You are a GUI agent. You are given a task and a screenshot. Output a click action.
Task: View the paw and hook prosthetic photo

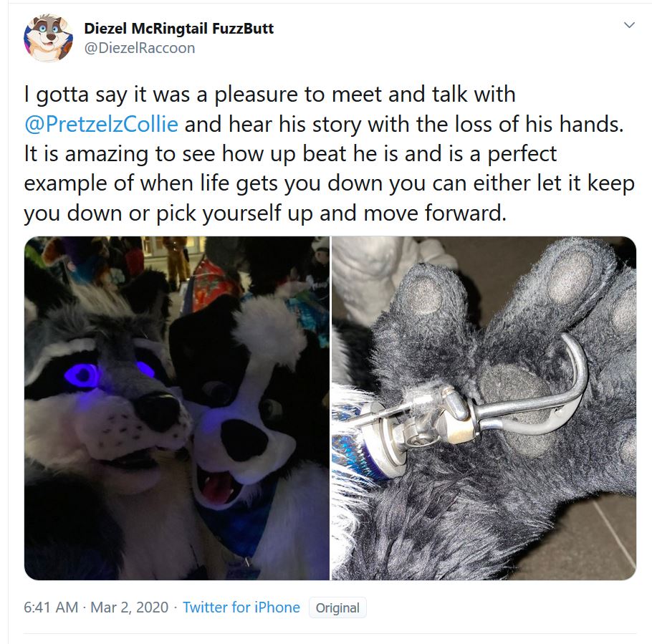484,408
